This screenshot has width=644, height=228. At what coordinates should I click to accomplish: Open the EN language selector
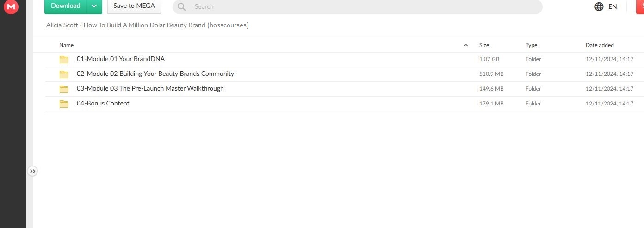pos(613,6)
